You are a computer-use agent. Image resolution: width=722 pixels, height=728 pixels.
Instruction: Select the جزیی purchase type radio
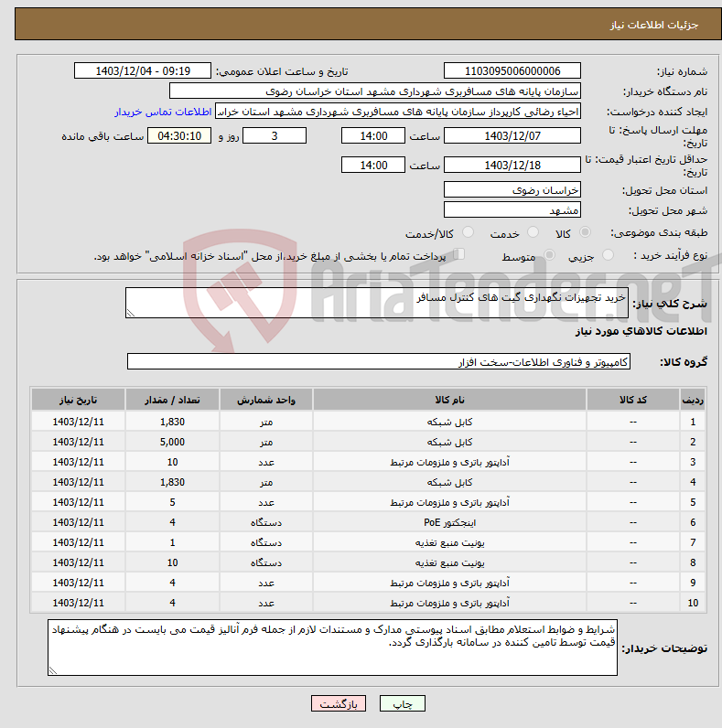(x=608, y=255)
